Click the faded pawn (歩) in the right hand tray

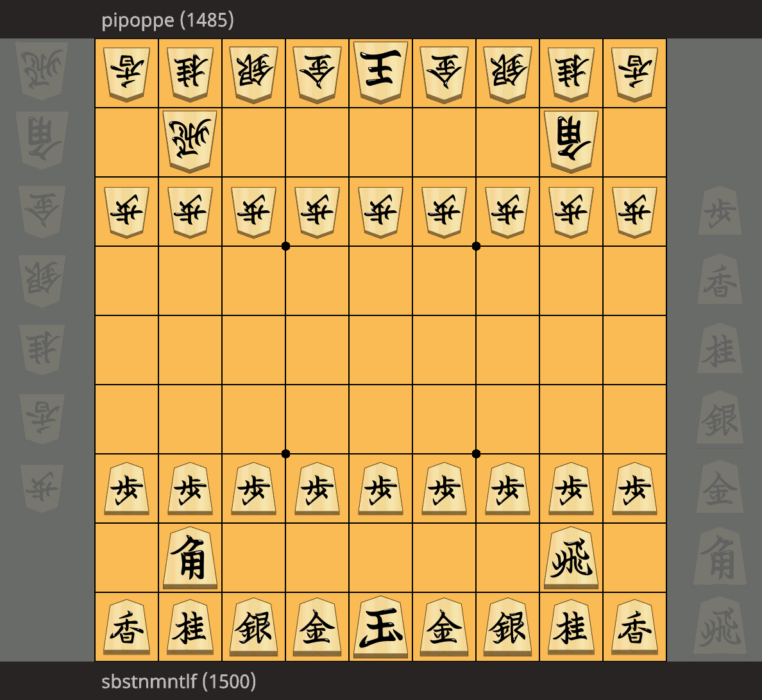[x=720, y=211]
